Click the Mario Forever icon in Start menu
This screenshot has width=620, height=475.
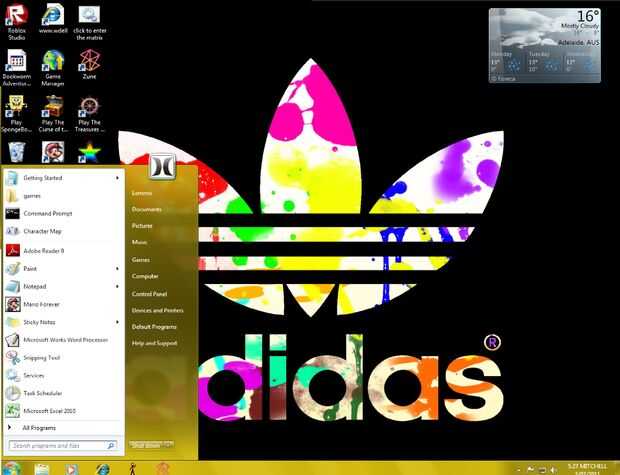(x=13, y=304)
